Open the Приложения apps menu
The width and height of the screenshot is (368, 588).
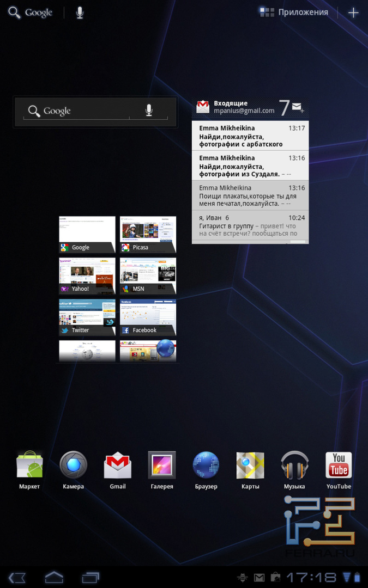pyautogui.click(x=294, y=12)
